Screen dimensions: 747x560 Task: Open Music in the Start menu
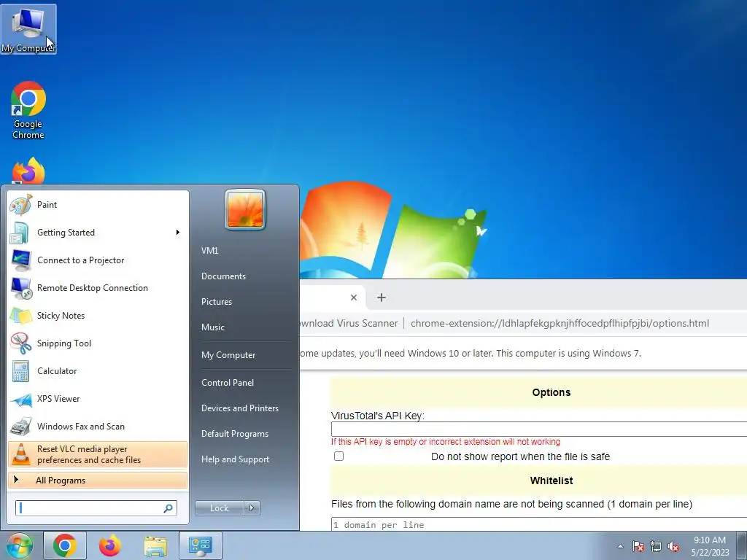pos(213,327)
